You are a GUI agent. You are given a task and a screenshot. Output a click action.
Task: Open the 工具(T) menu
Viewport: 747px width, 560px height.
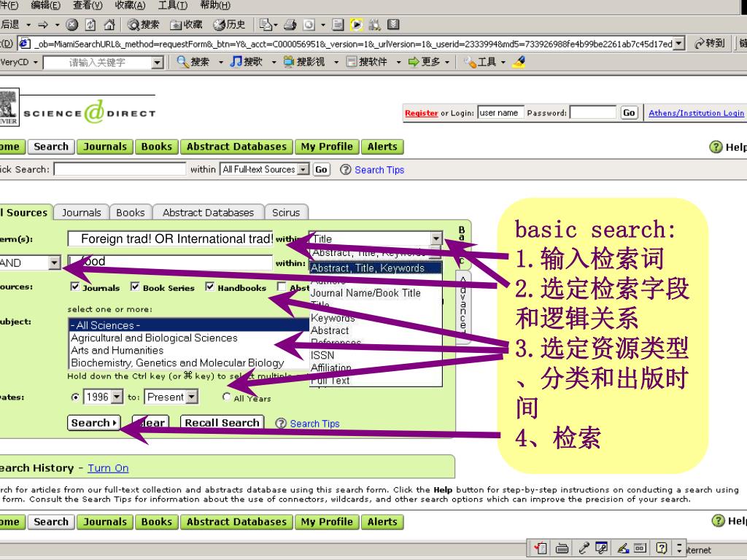click(172, 5)
